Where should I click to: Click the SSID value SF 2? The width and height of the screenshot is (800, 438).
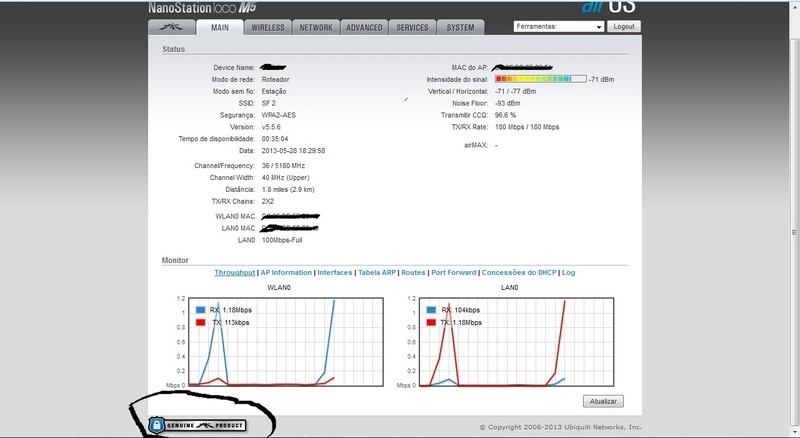pos(268,103)
